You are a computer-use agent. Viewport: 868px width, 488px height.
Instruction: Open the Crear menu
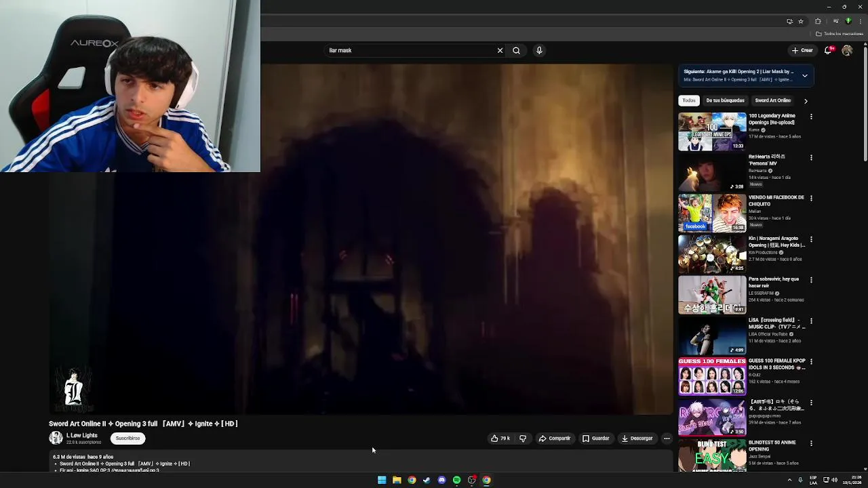click(x=802, y=50)
